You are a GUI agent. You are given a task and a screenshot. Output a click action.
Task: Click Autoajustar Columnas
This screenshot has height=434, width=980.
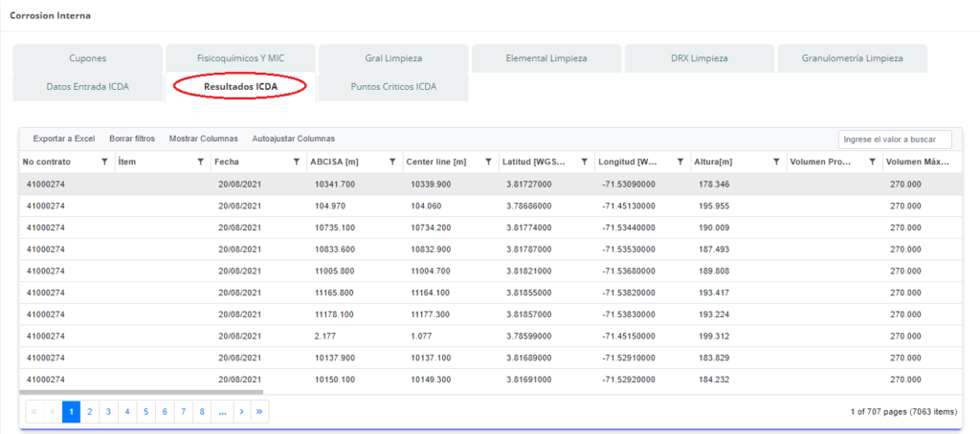tap(293, 139)
